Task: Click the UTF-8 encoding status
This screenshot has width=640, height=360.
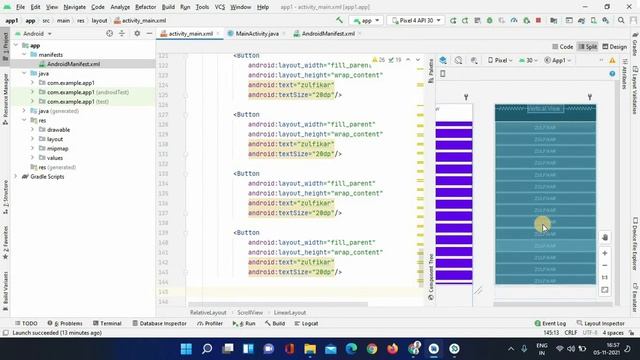Action: 590,333
